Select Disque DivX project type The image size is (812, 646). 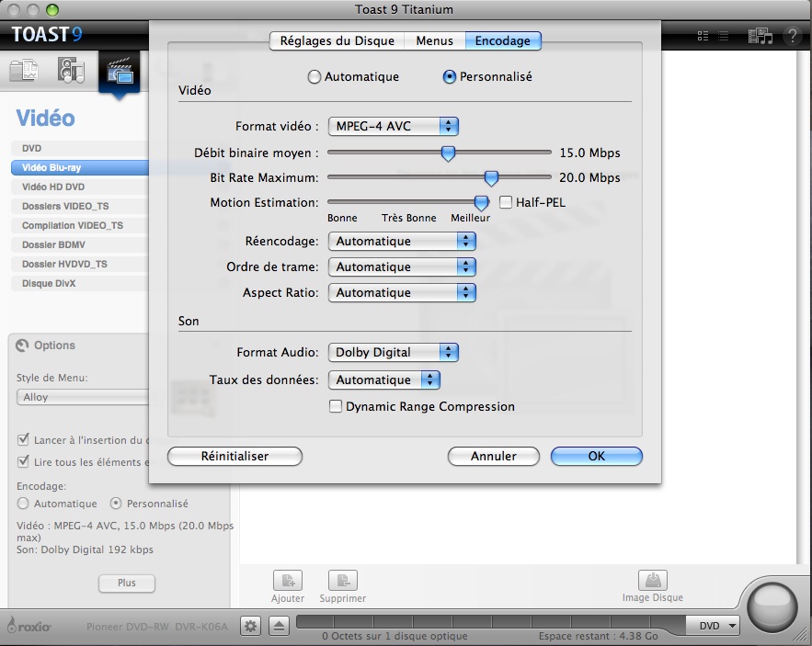coord(80,283)
